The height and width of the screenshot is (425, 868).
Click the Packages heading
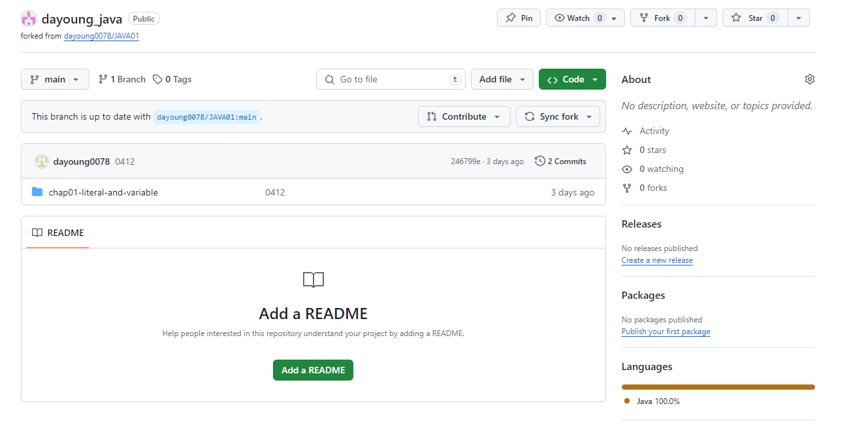(x=643, y=296)
